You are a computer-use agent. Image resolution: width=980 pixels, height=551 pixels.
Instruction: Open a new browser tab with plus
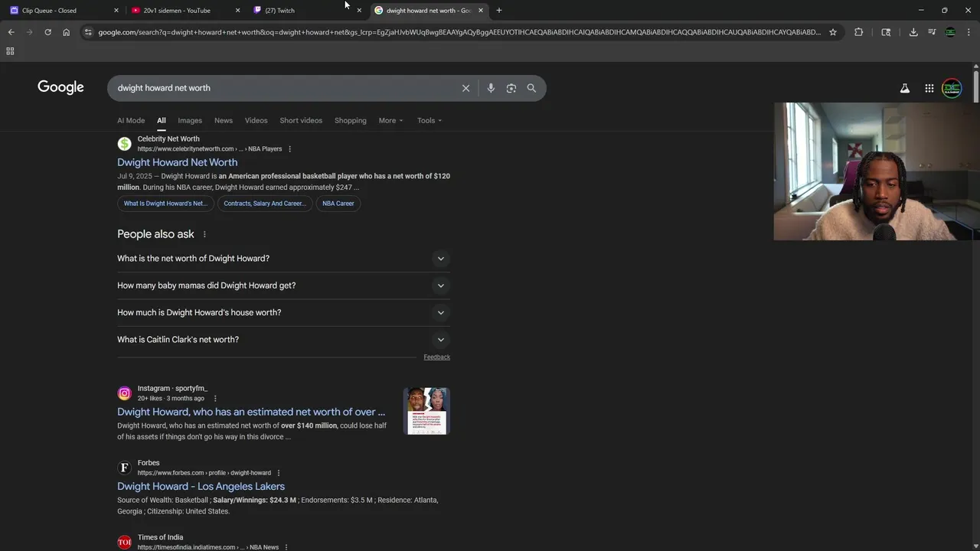pos(499,10)
